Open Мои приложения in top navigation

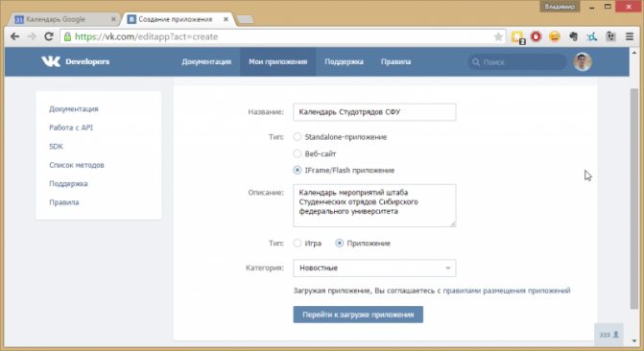point(278,61)
